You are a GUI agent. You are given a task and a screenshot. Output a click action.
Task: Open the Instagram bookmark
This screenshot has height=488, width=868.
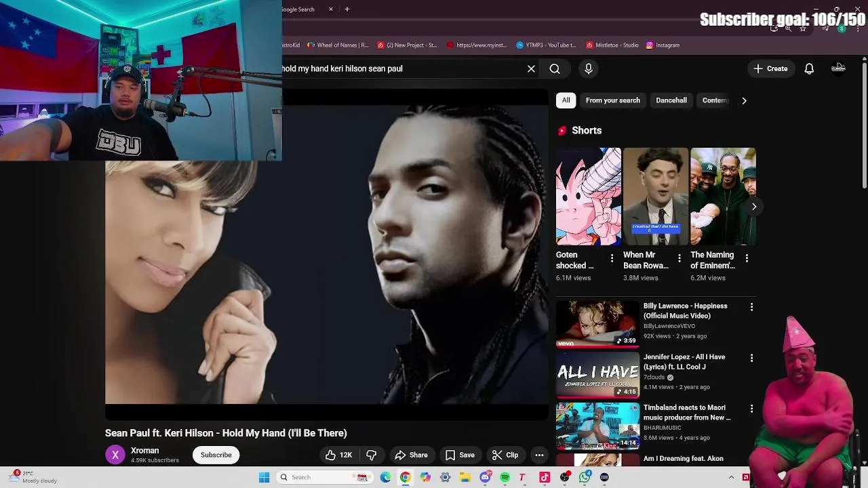click(x=663, y=45)
